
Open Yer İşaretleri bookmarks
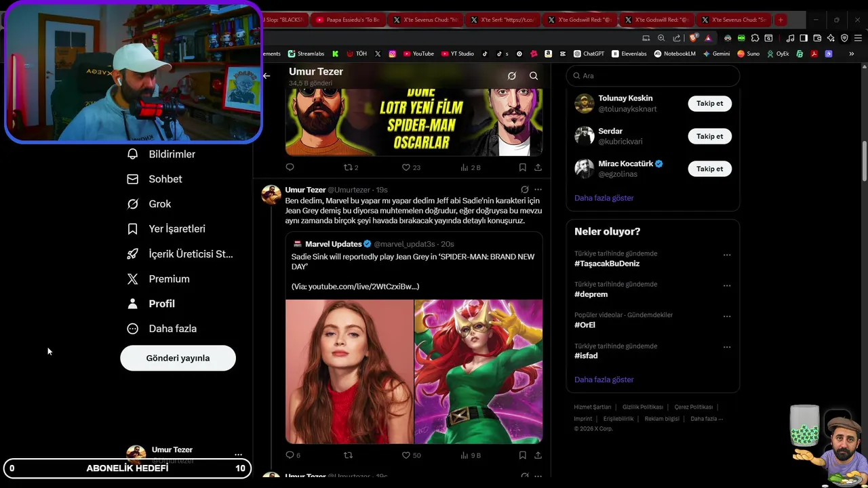coord(166,229)
